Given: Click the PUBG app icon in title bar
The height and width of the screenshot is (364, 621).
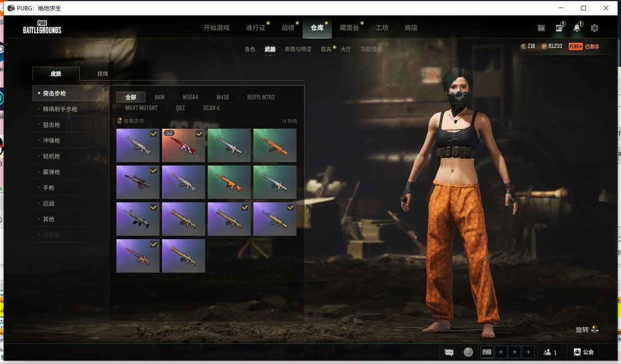Looking at the screenshot, I should pyautogui.click(x=11, y=8).
